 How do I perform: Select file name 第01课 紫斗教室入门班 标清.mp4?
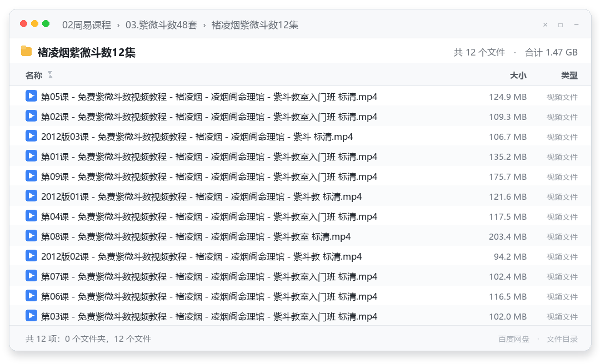coord(209,157)
